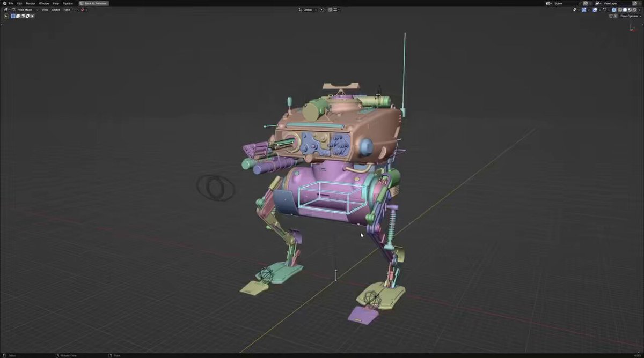Open the snapping options dropdown

tap(336, 10)
